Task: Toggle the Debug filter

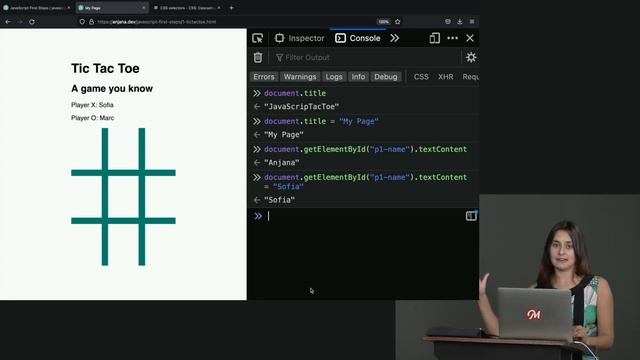Action: (385, 77)
